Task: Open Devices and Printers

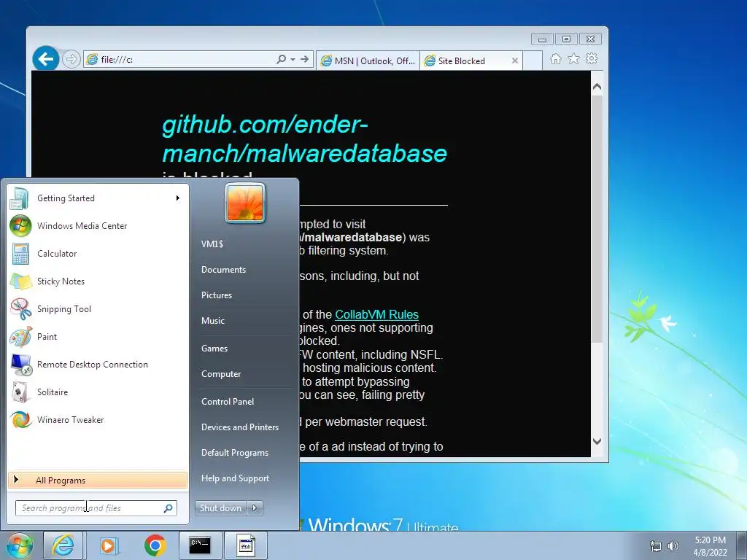Action: (240, 427)
